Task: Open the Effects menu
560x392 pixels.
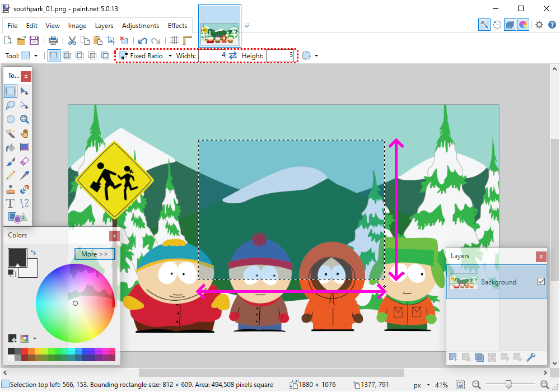Action: pos(178,26)
